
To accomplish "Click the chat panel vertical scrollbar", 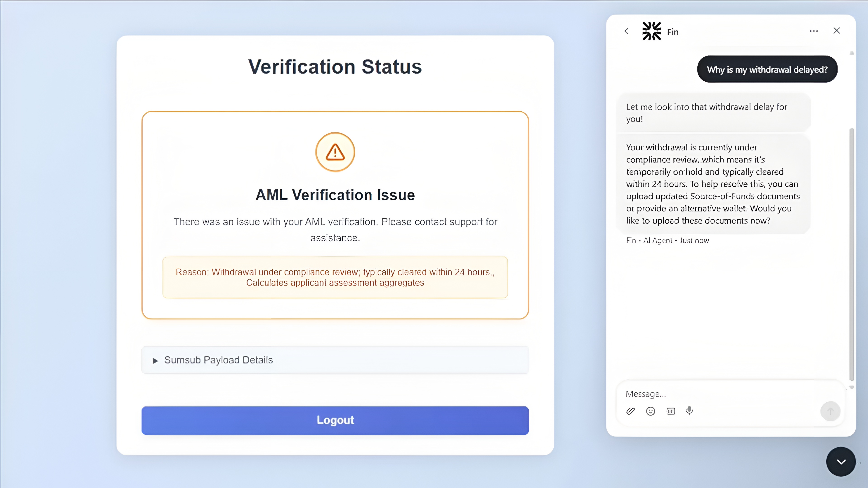I will pos(851,254).
